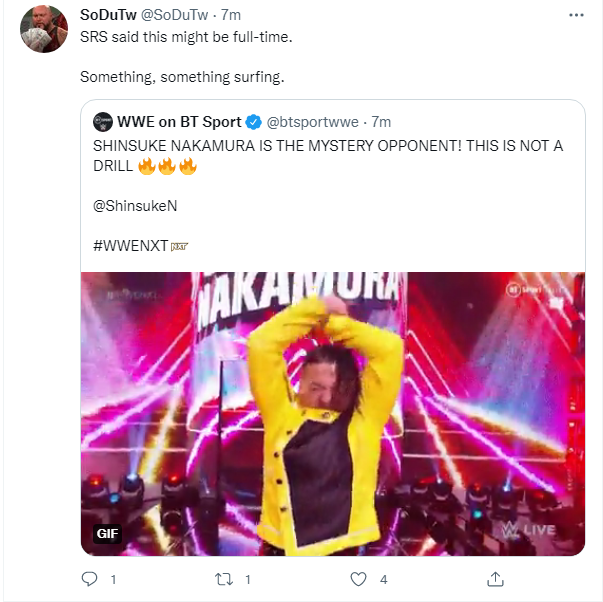Click the @SoDuTw handle
603x602 pixels.
pyautogui.click(x=174, y=15)
